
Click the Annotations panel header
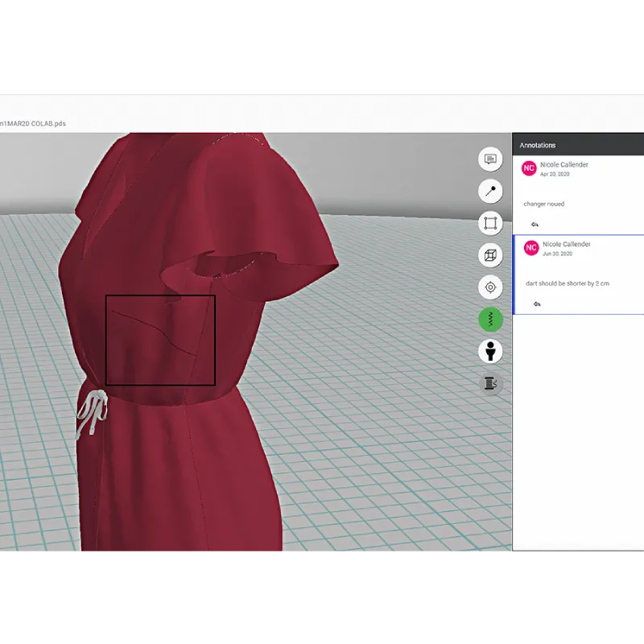(x=578, y=145)
